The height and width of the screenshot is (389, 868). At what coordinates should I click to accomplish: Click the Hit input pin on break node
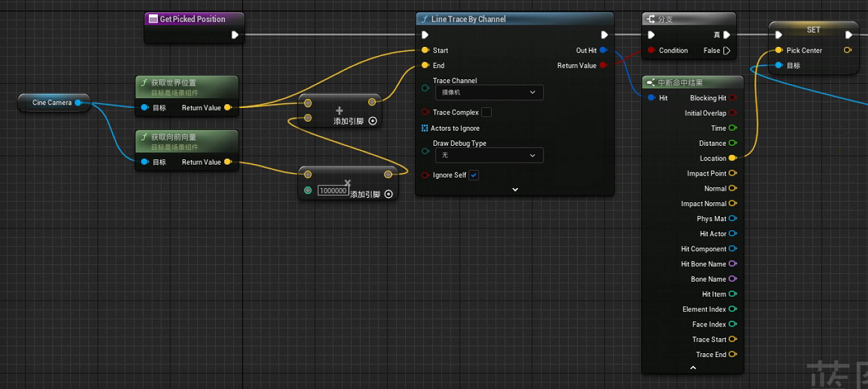(651, 98)
